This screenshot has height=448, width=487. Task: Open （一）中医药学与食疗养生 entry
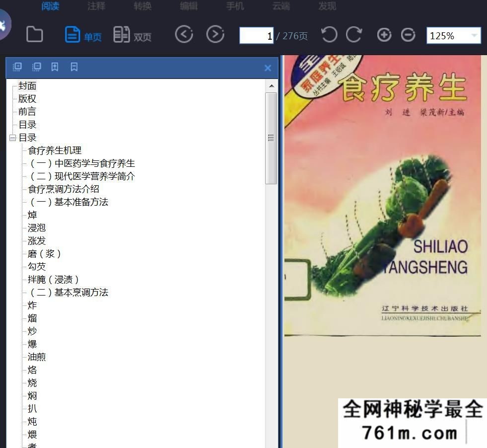81,163
